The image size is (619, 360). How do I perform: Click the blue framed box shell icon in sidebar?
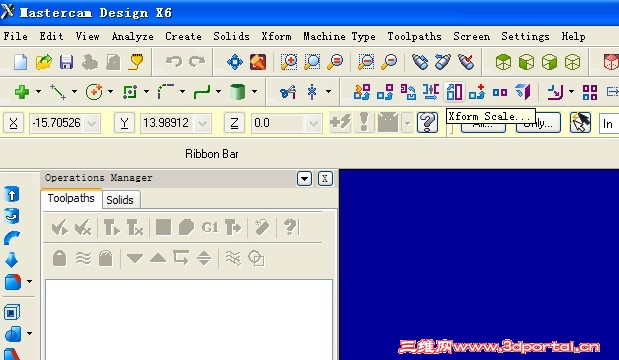pyautogui.click(x=11, y=313)
